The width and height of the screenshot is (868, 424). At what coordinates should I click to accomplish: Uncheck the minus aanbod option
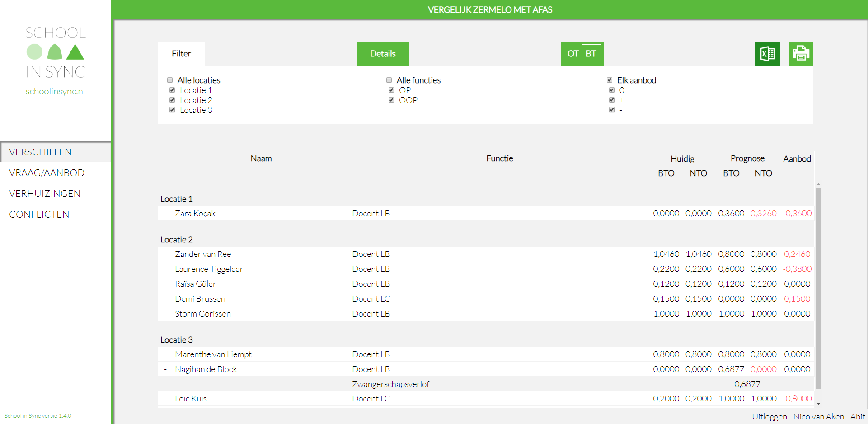point(611,110)
